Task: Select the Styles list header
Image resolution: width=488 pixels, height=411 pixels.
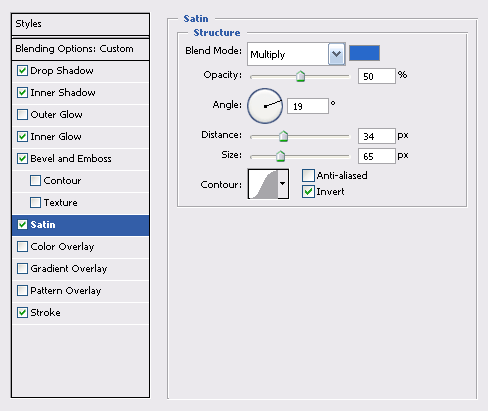Action: click(80, 24)
